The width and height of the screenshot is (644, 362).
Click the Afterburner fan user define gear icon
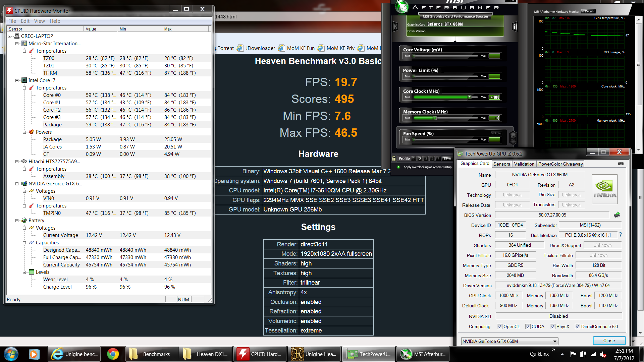coord(513,137)
